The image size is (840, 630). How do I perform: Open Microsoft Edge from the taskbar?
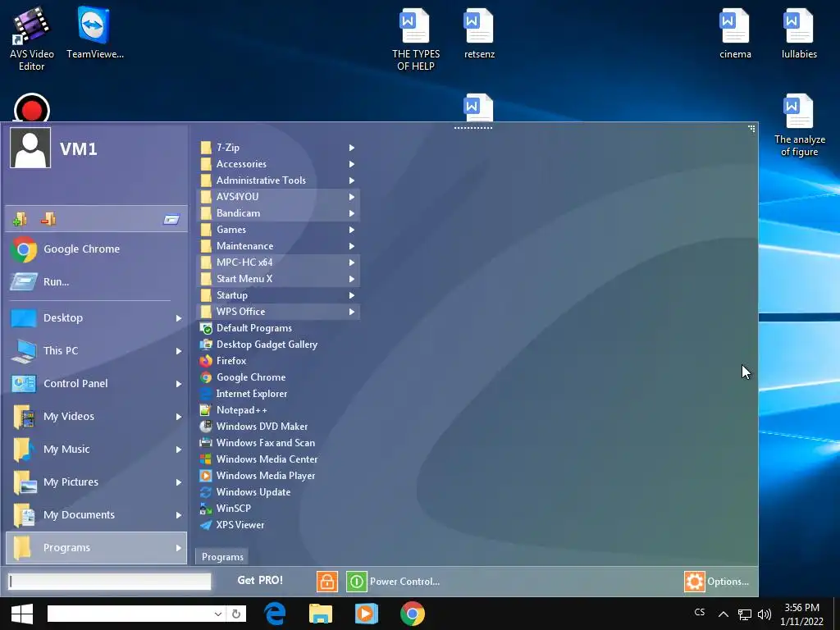coord(275,614)
